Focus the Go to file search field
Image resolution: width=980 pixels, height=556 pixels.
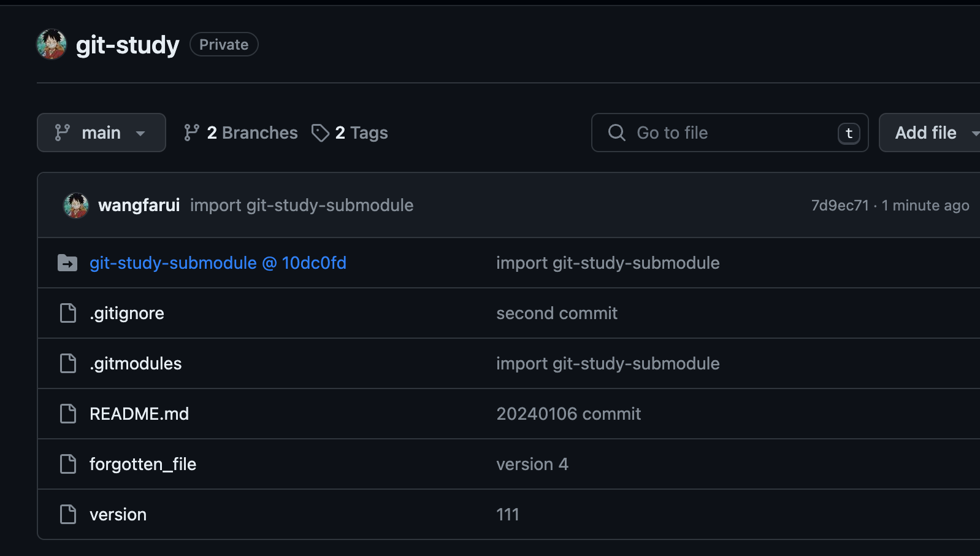click(730, 133)
